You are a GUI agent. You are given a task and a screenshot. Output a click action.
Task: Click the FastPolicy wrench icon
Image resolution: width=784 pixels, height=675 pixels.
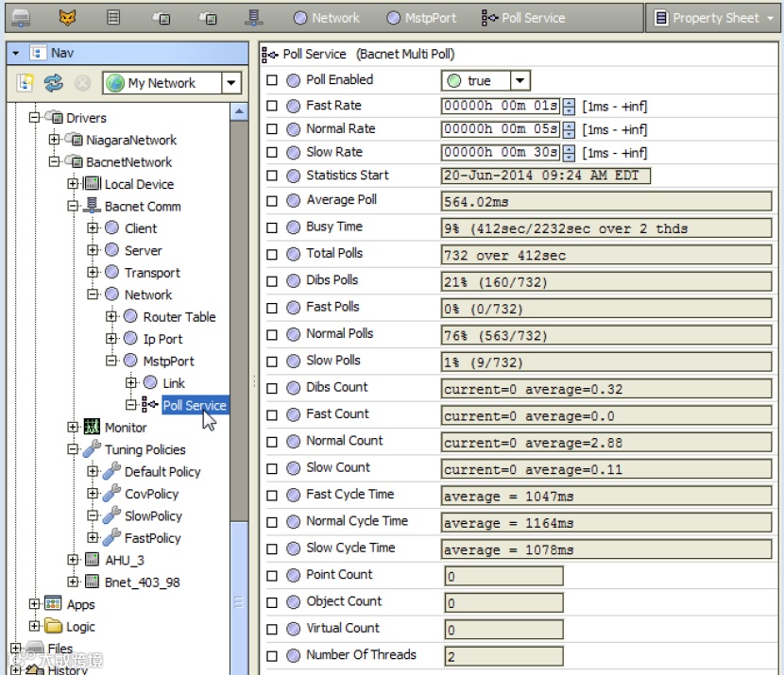click(x=111, y=537)
